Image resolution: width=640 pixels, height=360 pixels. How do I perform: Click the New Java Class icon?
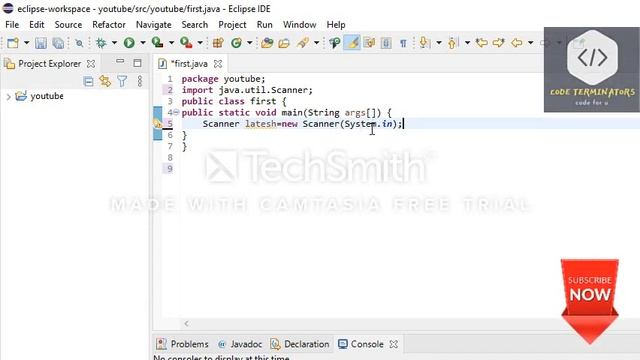click(x=236, y=42)
